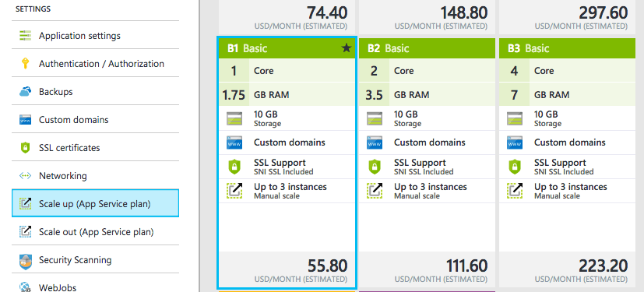Click the B2 SSL Support shield icon
This screenshot has width=644, height=292.
point(375,167)
